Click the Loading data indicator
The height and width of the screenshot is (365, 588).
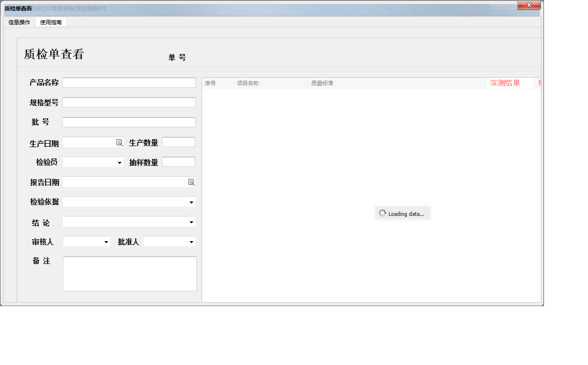coord(402,213)
